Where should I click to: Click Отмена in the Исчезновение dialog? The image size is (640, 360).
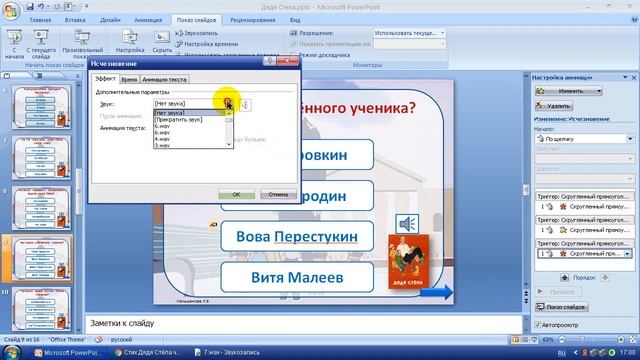[x=278, y=194]
